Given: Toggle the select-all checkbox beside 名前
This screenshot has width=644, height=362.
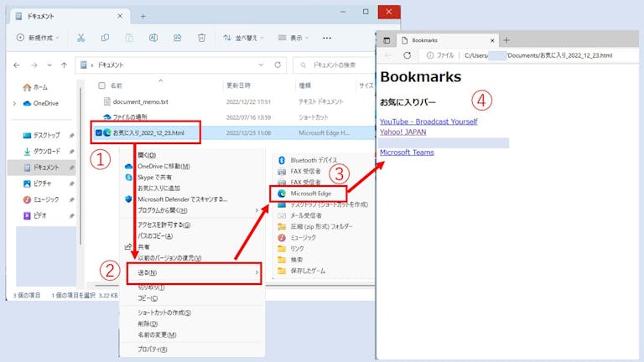Looking at the screenshot, I should coord(101,85).
